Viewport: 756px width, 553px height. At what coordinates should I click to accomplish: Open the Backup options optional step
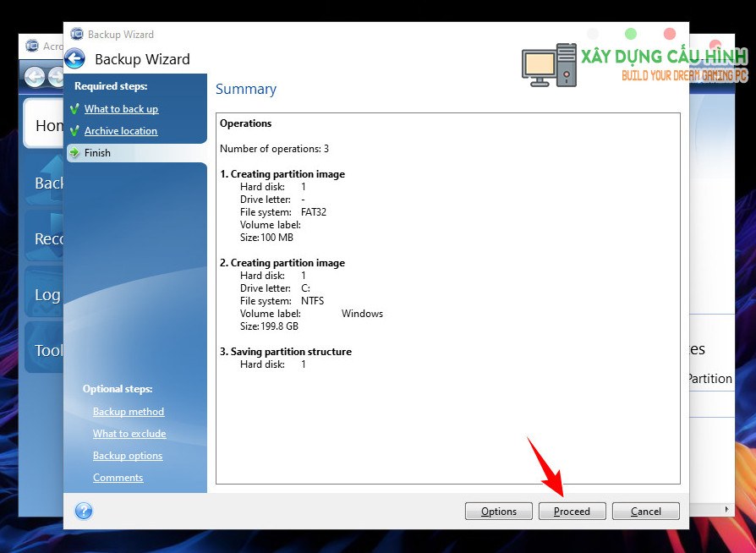[x=128, y=456]
